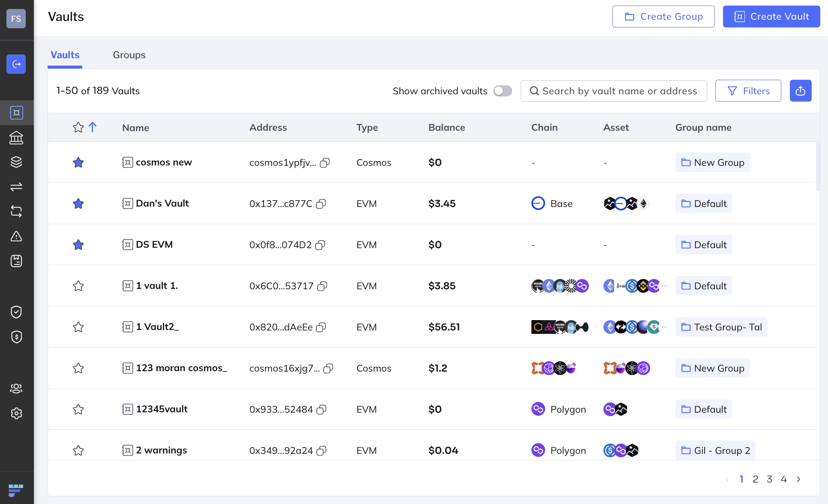Open New Group tag for 123 moran cosmos_
The height and width of the screenshot is (504, 828).
coord(713,368)
